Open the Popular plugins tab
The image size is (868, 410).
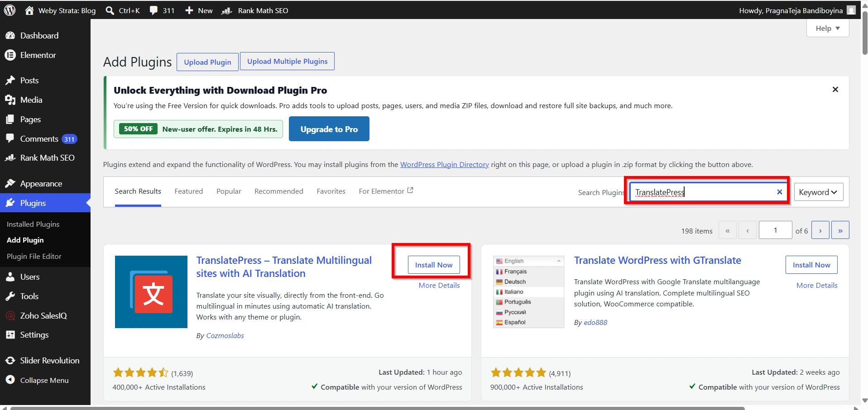229,191
